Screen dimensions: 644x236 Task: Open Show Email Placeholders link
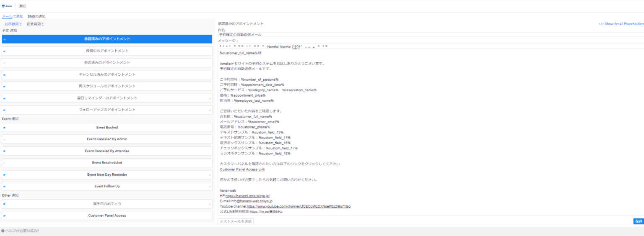[621, 24]
